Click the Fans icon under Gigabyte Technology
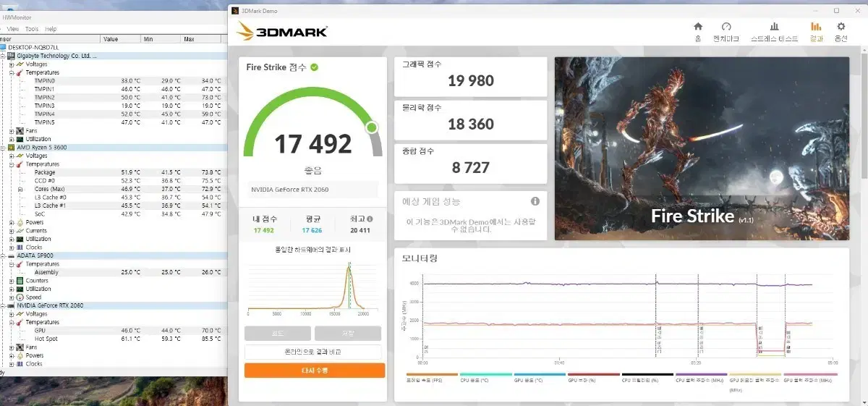 click(20, 131)
